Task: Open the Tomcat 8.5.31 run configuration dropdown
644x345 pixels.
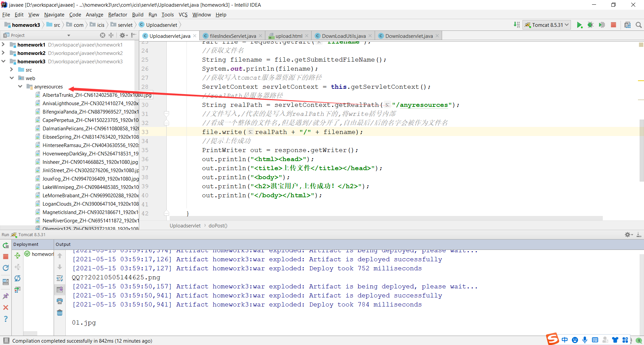Action: (x=547, y=25)
